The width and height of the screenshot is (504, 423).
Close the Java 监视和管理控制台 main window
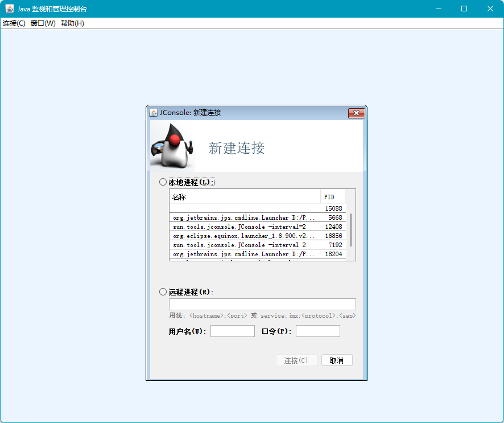490,9
